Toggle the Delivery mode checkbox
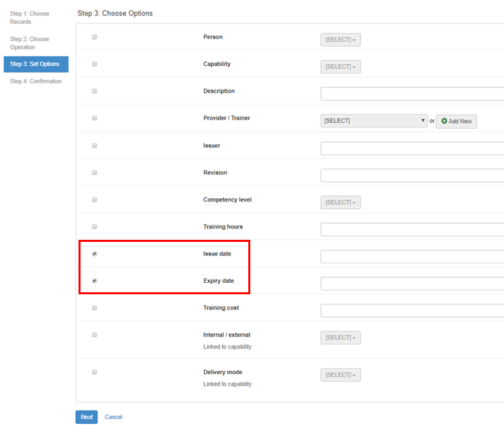Screen dimensions: 504x432 click(95, 372)
